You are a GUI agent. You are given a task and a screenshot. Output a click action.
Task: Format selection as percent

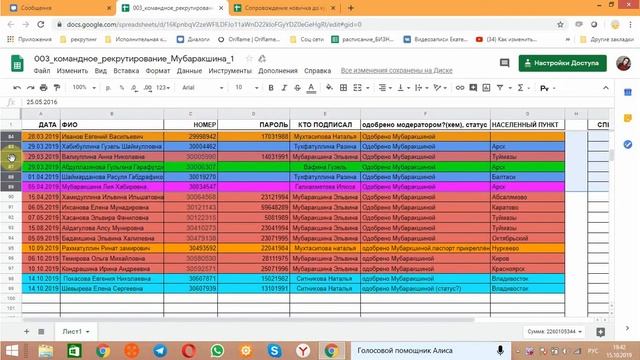[122, 88]
